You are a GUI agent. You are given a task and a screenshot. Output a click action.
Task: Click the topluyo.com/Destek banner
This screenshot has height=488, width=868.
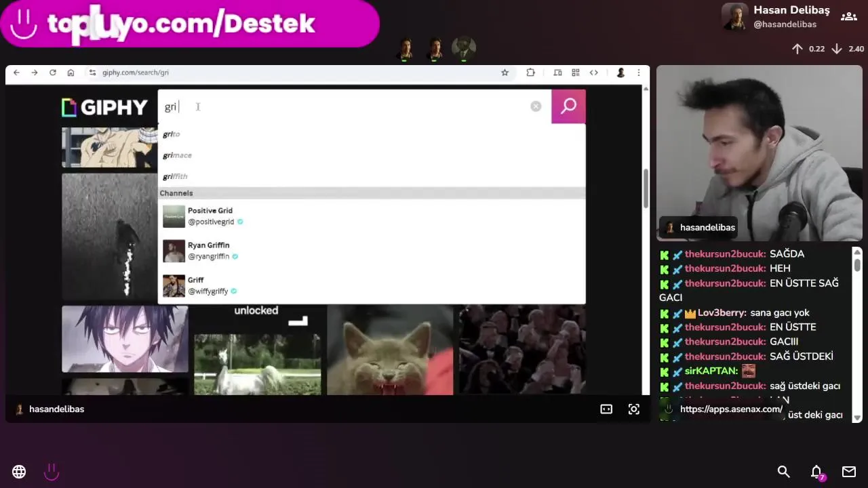click(190, 24)
